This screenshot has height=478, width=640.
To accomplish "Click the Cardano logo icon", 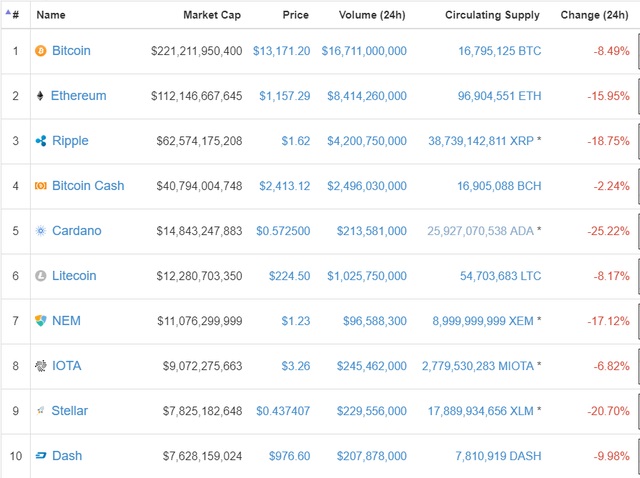I will 41,231.
